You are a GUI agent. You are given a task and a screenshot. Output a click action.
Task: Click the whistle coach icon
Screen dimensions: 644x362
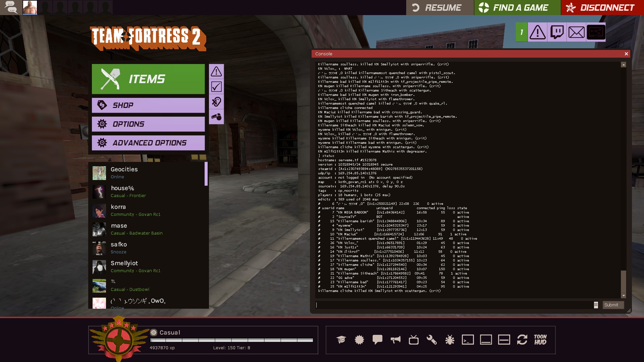coord(216,117)
